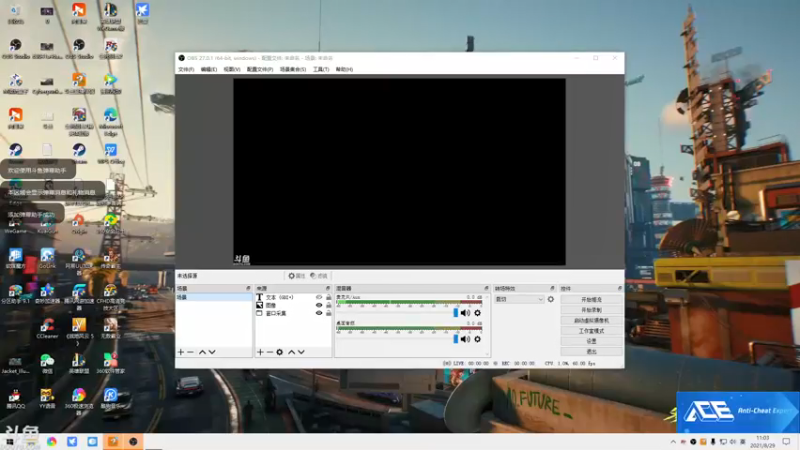Select the 场景 item in Scenes list
The image size is (800, 450).
214,297
